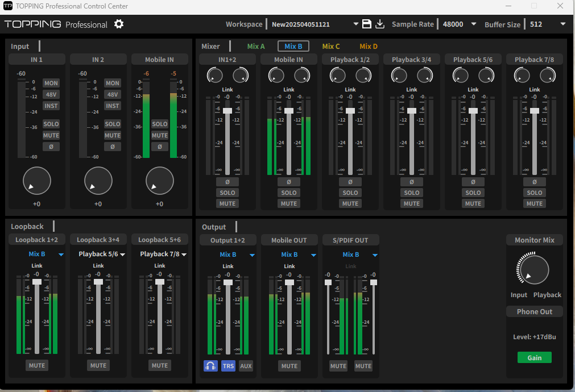Click the AUX button under Output 1+2

(x=246, y=366)
